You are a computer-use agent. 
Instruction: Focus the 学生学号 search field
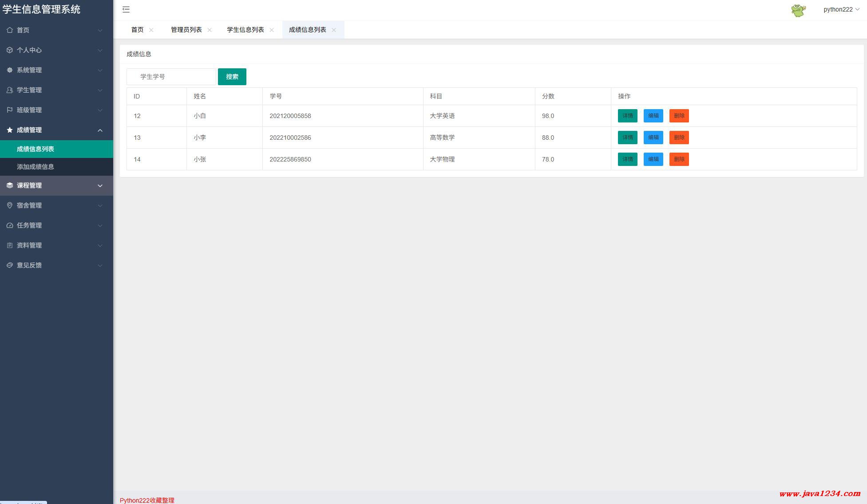pos(171,77)
